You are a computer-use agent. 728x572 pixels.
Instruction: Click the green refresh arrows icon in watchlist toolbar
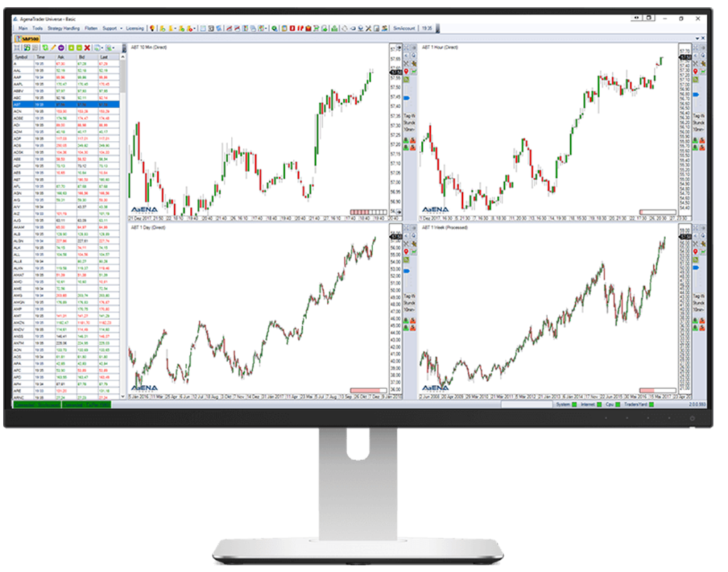(x=45, y=48)
